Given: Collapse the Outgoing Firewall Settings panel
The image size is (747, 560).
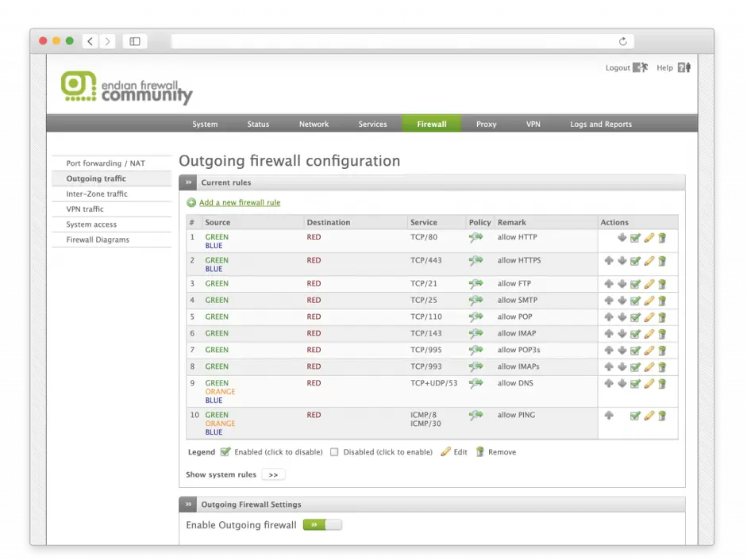Looking at the screenshot, I should pyautogui.click(x=189, y=504).
